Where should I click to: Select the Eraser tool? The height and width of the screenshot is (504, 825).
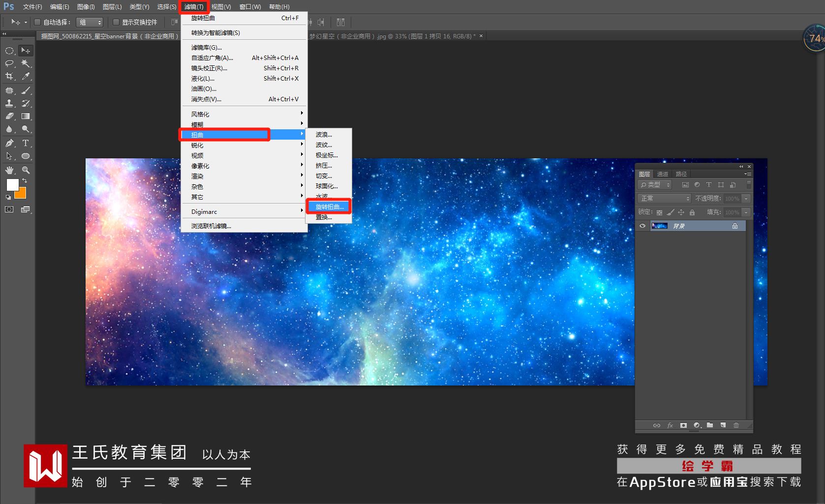(x=9, y=116)
